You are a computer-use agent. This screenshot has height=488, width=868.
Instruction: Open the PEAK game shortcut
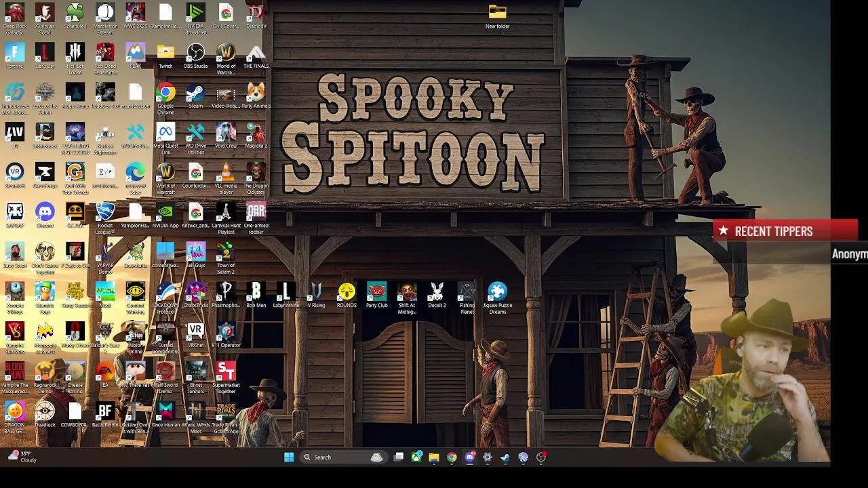click(x=135, y=56)
